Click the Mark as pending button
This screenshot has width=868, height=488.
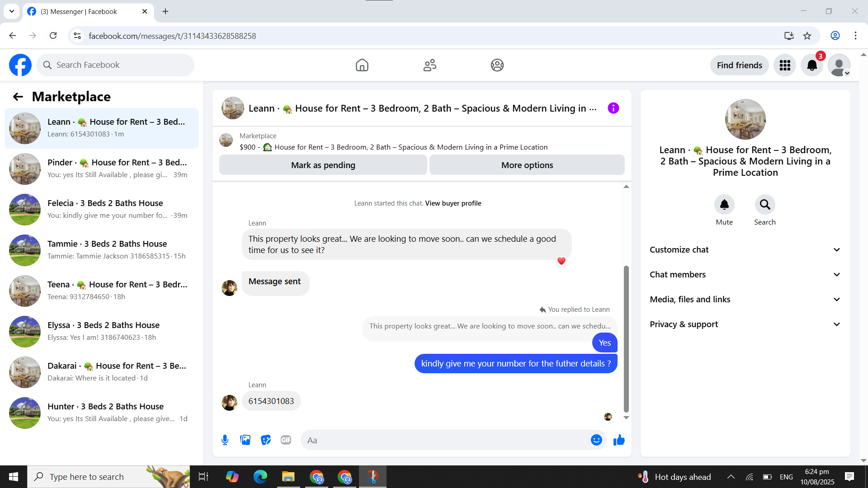click(x=323, y=165)
